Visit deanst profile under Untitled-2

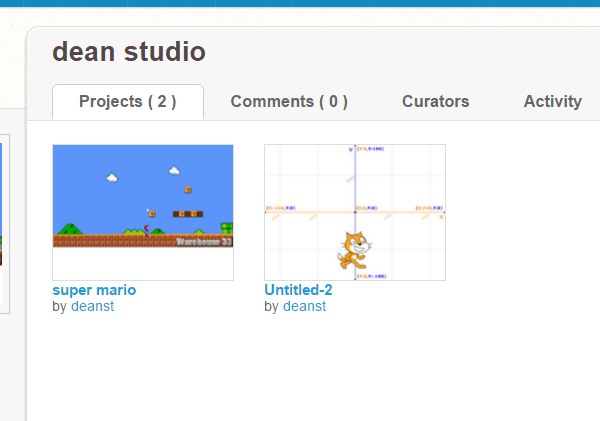pos(305,306)
